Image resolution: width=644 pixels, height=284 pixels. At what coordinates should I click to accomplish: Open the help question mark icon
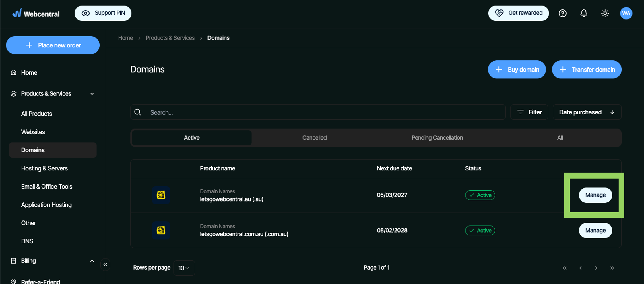[562, 13]
